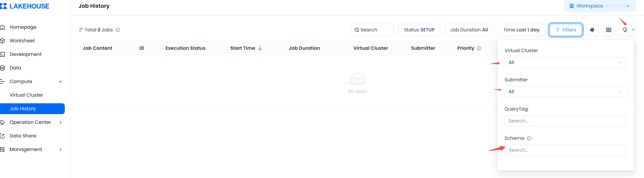Expand the Operation Center menu
This screenshot has height=178, width=644.
(x=60, y=122)
